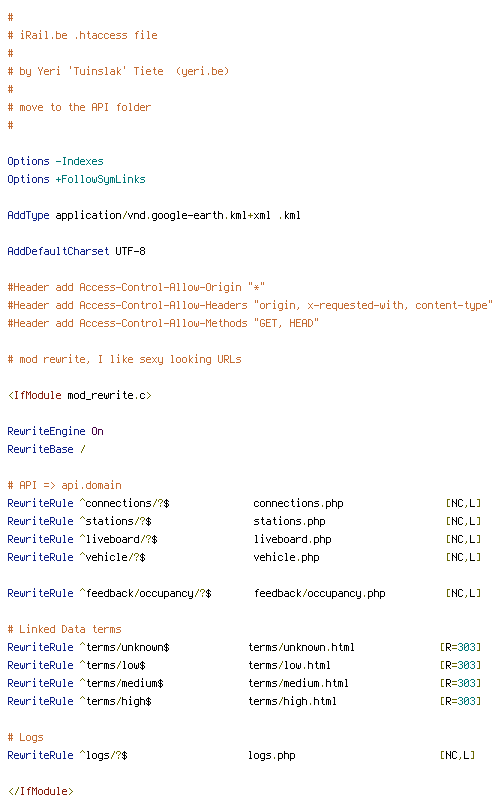Click the opening IfModule tag
This screenshot has height=808, width=502.
[79, 395]
